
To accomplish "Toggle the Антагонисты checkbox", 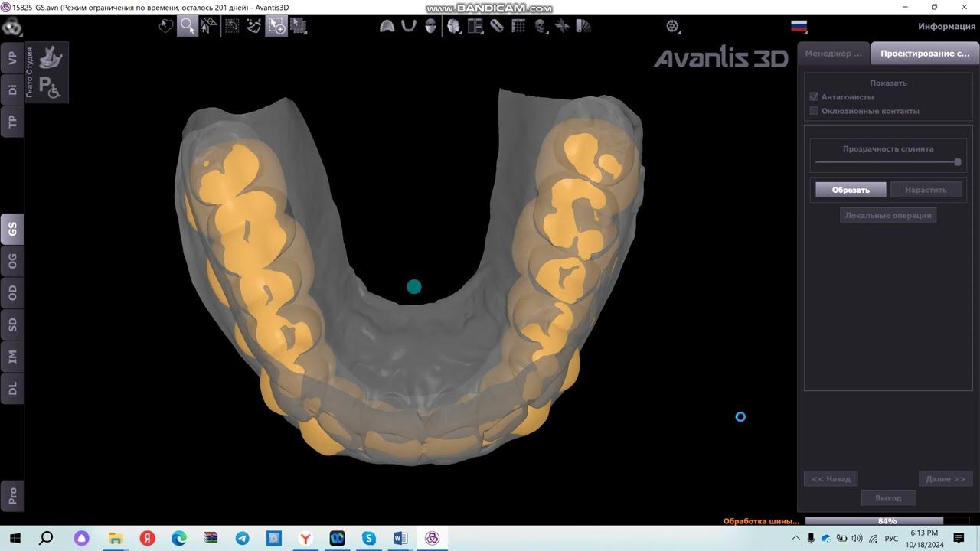I will click(x=814, y=97).
